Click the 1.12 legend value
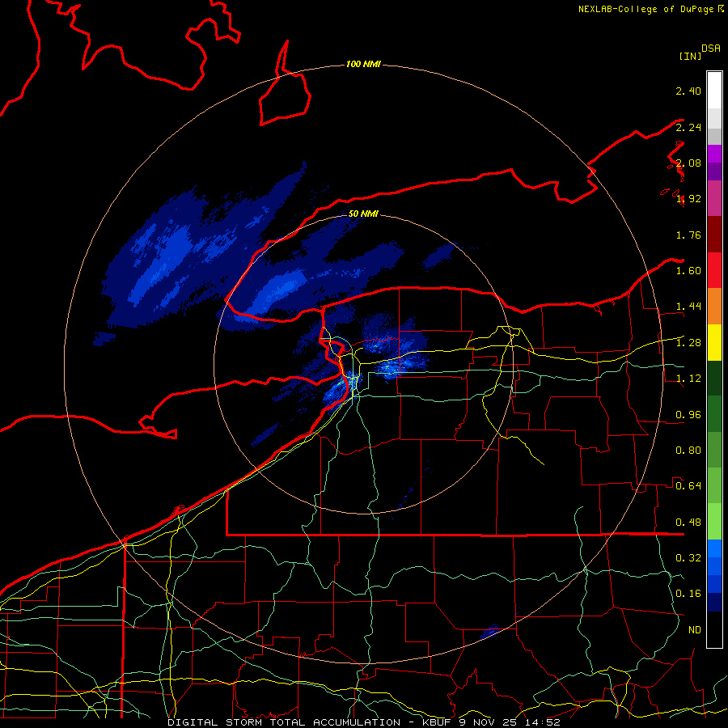 tap(688, 379)
